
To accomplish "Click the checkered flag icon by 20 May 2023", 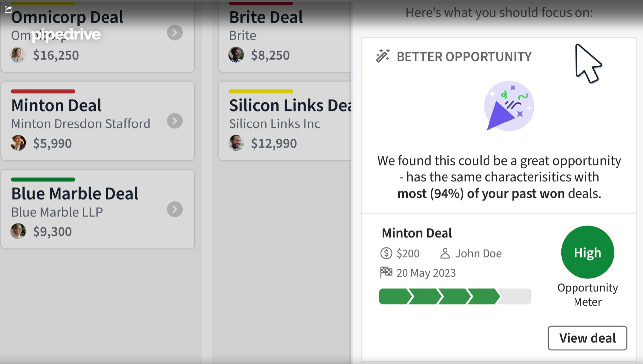I will pyautogui.click(x=386, y=272).
